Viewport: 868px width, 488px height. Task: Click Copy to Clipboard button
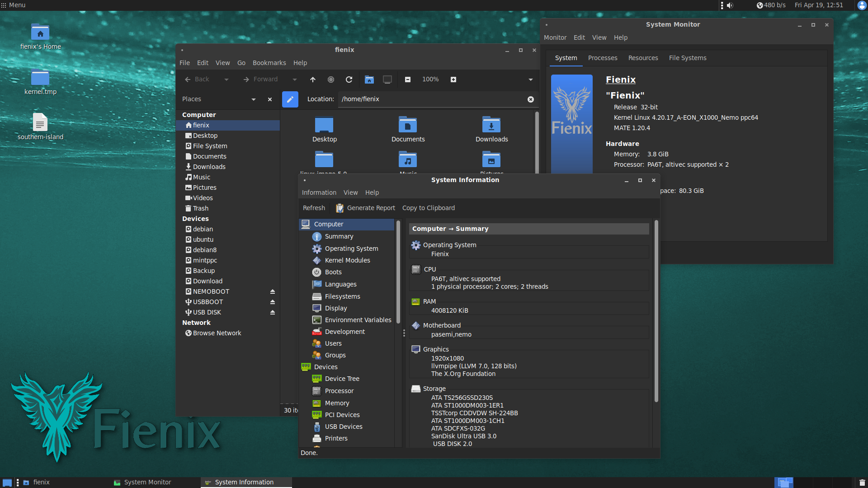pyautogui.click(x=428, y=208)
